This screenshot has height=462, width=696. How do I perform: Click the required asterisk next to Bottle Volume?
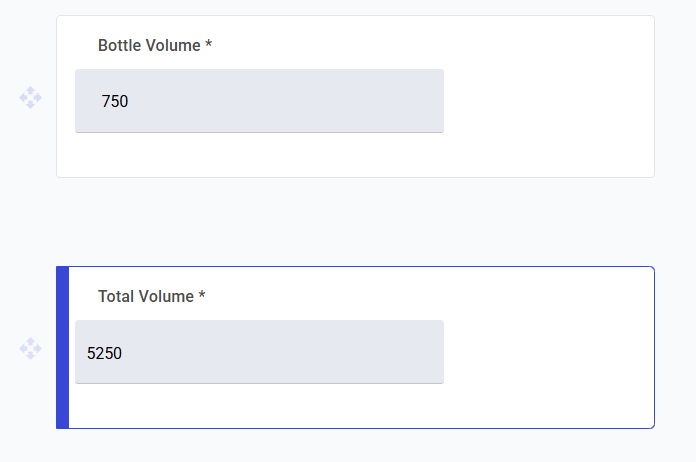(208, 45)
